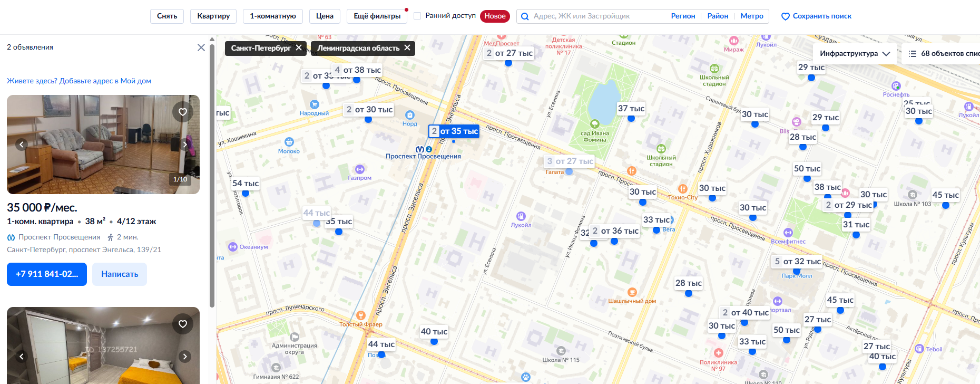
Task: Click phone button +7 911 841-02...
Action: coord(47,274)
